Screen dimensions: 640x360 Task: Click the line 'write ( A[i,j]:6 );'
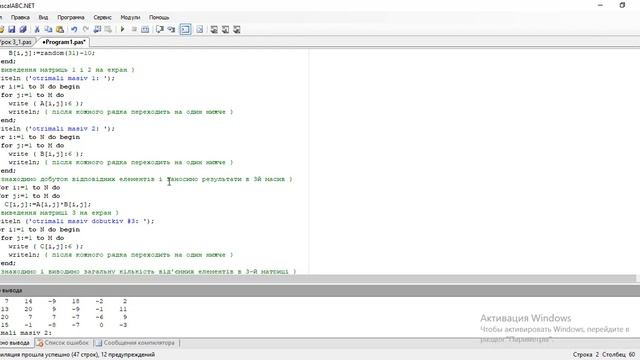point(46,103)
